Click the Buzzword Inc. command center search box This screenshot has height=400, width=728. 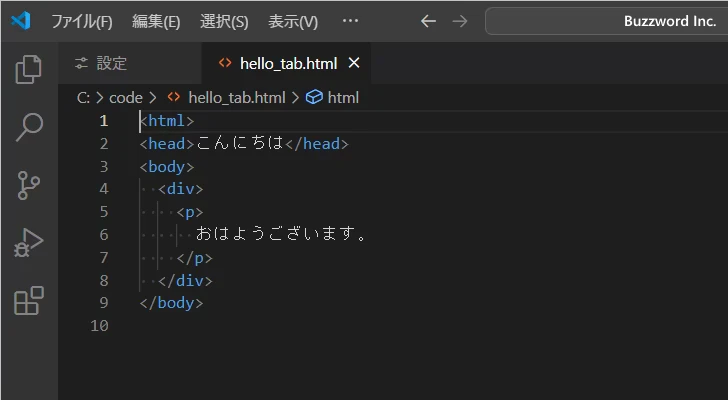click(x=606, y=21)
